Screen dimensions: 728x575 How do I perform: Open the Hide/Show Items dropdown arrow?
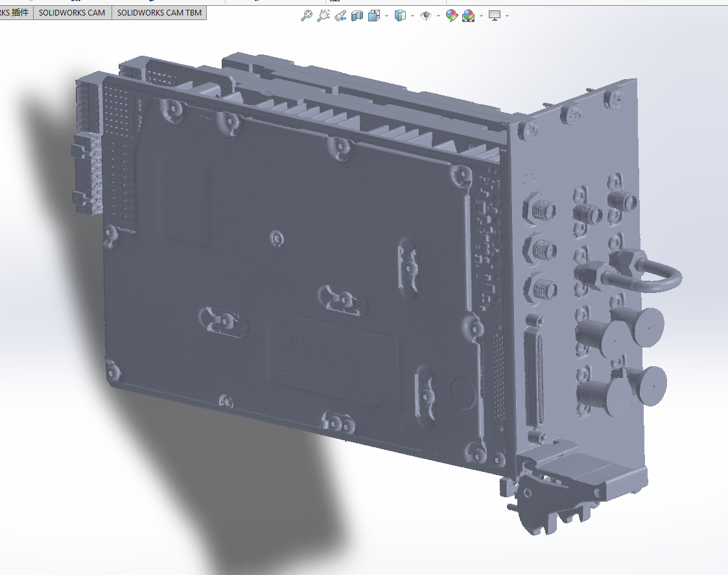(x=438, y=16)
